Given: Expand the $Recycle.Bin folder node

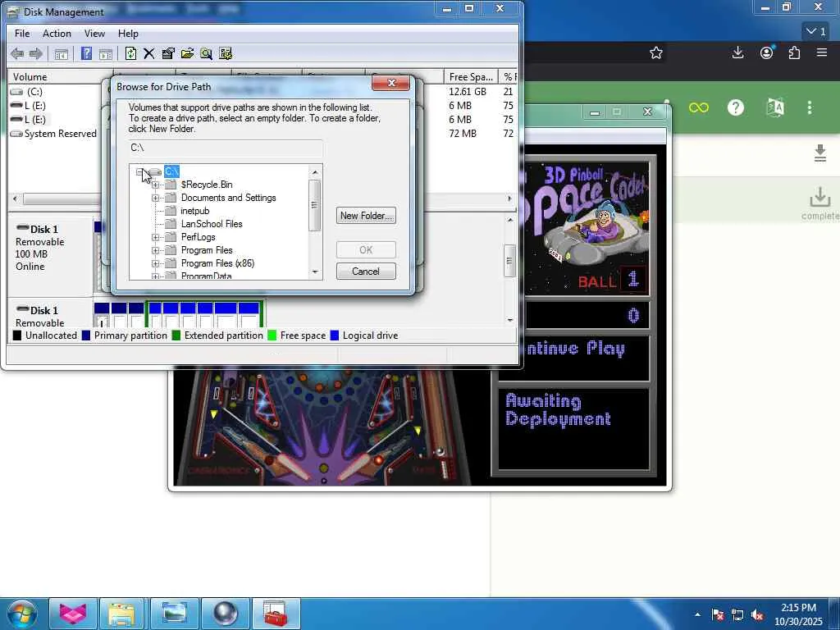Looking at the screenshot, I should click(155, 185).
